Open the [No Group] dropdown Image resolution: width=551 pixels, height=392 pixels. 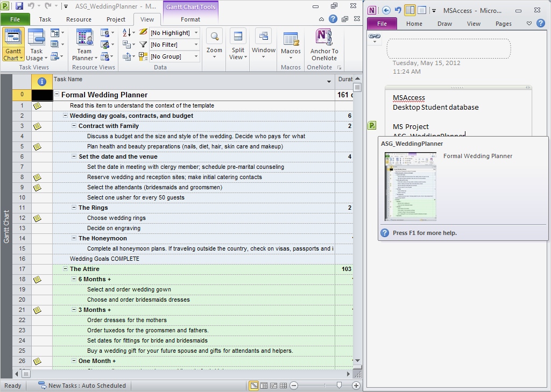(173, 56)
